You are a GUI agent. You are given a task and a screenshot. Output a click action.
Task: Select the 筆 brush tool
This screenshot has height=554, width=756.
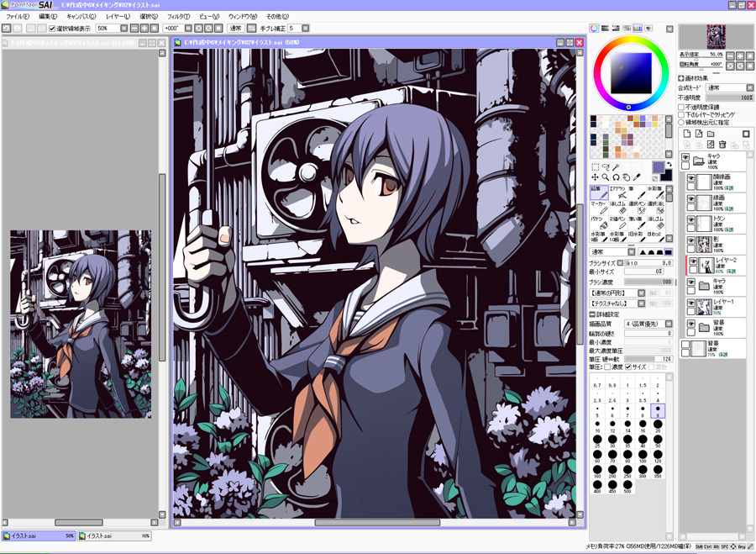[x=637, y=193]
